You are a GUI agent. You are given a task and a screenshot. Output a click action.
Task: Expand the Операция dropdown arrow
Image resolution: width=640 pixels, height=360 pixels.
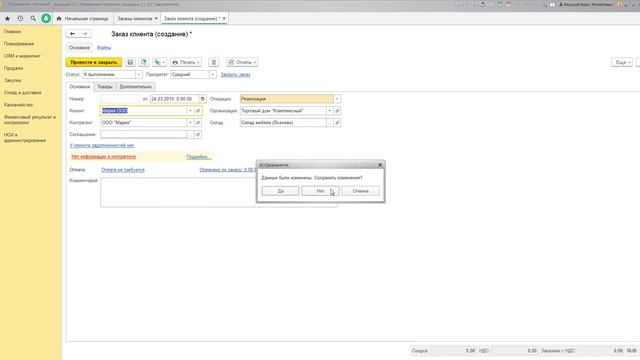[x=337, y=99]
